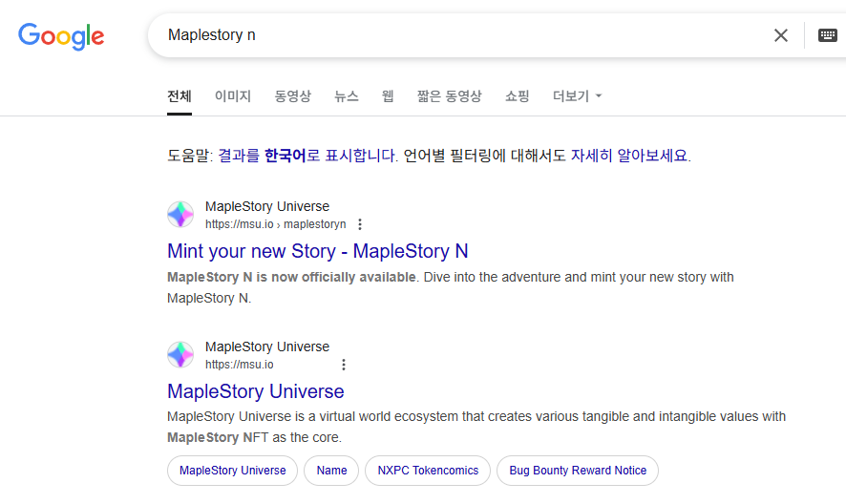Viewport: 846px width, 504px height.
Task: Open Mint your new Story - MapleStory N
Action: (x=317, y=251)
